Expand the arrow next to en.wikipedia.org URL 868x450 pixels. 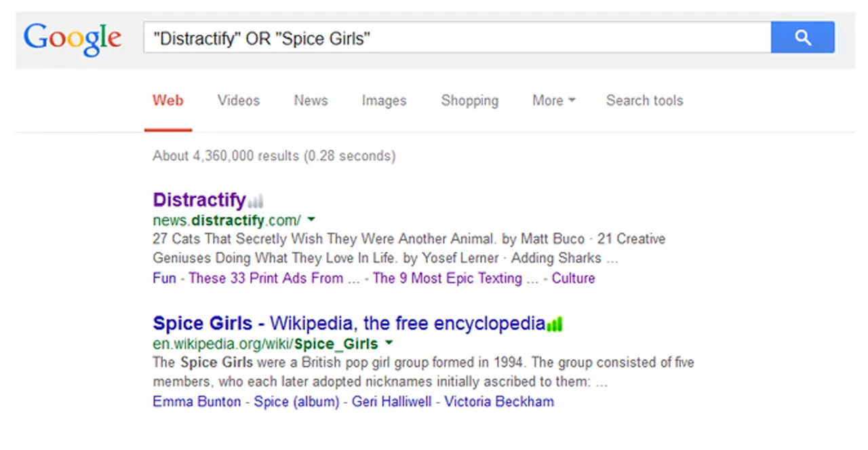[389, 343]
